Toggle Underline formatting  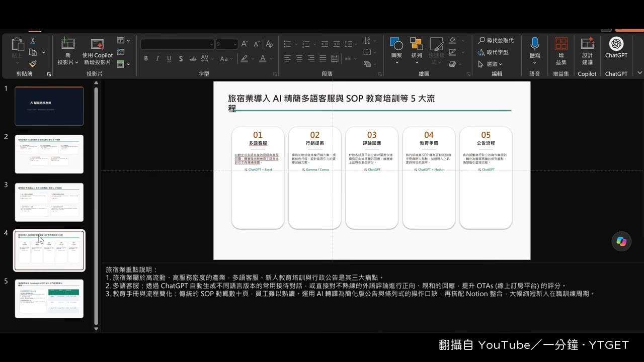click(x=170, y=59)
